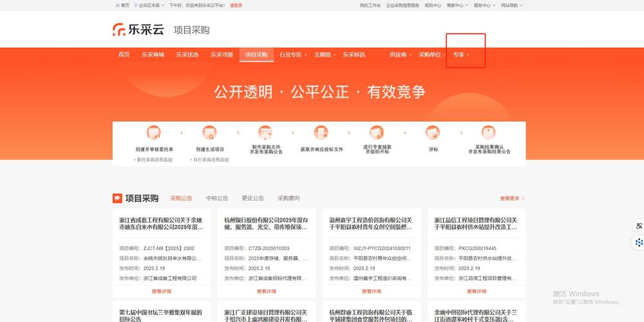Select the 项目采购 navigation item

[x=256, y=55]
